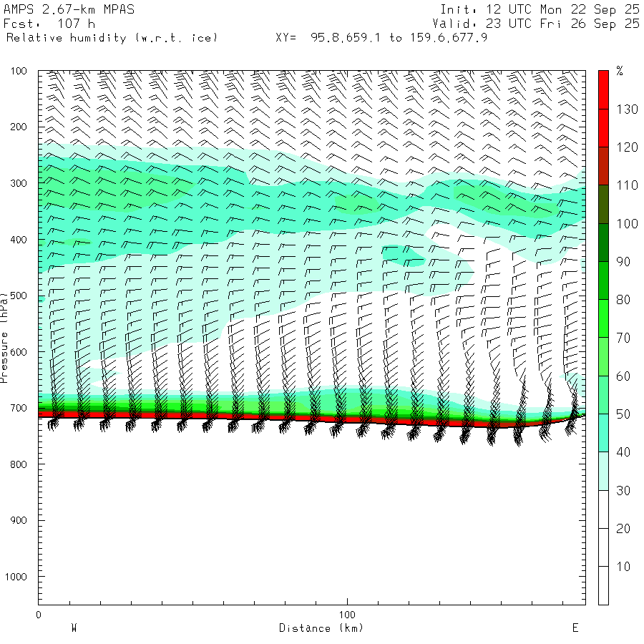Click the white 20–30 colorbar segment
Screen dimensions: 644x644
[x=603, y=509]
